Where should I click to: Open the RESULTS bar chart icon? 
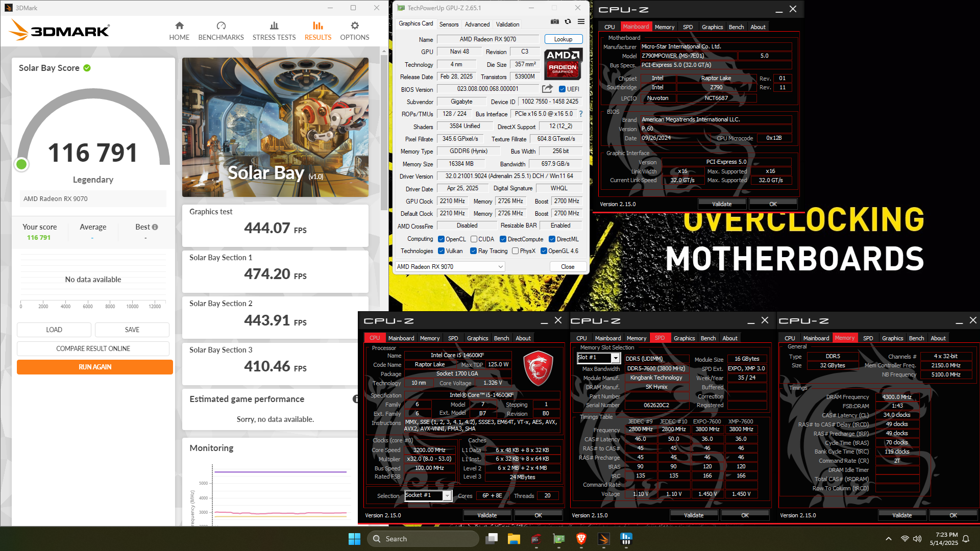tap(317, 26)
